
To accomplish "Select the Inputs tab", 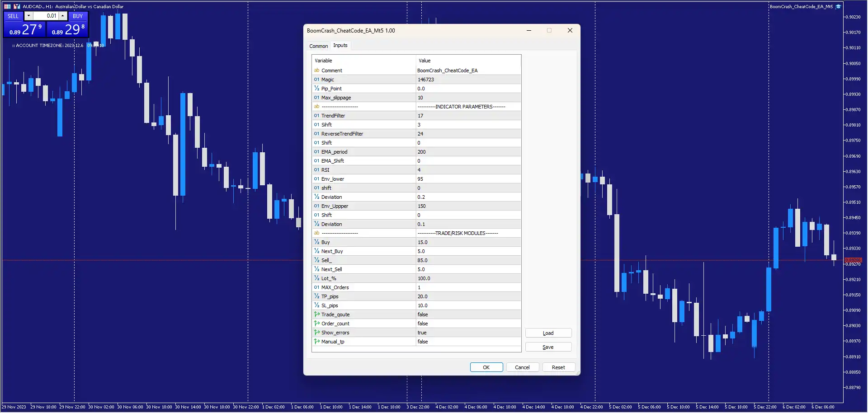I will (340, 45).
